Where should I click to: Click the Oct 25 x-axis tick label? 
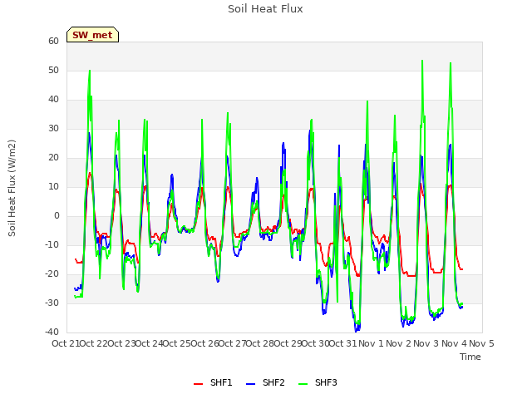click(177, 343)
